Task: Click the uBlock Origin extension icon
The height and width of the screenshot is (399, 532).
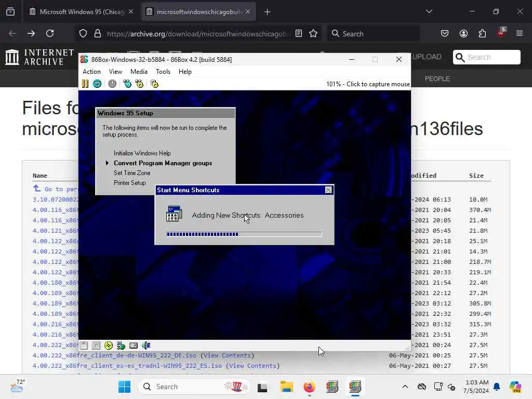Action: pyautogui.click(x=501, y=33)
